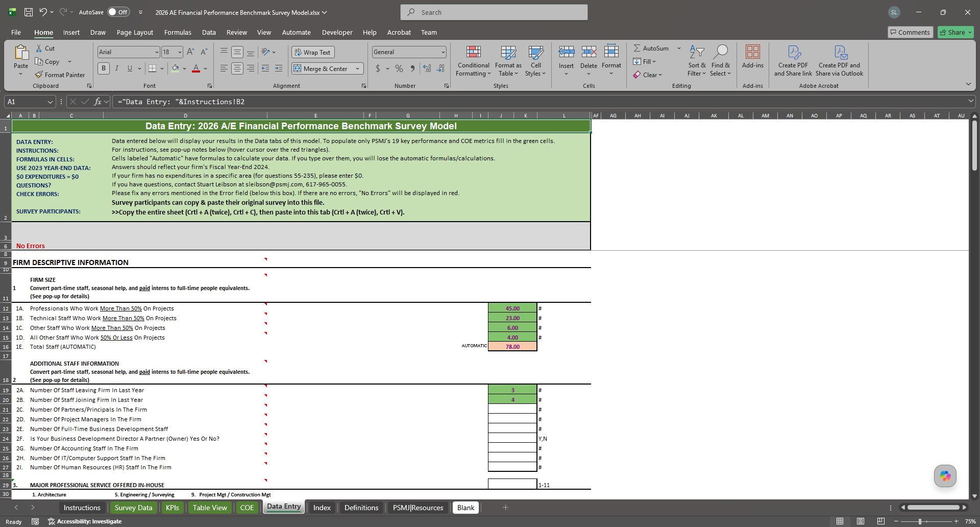The height and width of the screenshot is (527, 980).
Task: Click Accessibility: Investigate in status bar
Action: (x=85, y=521)
